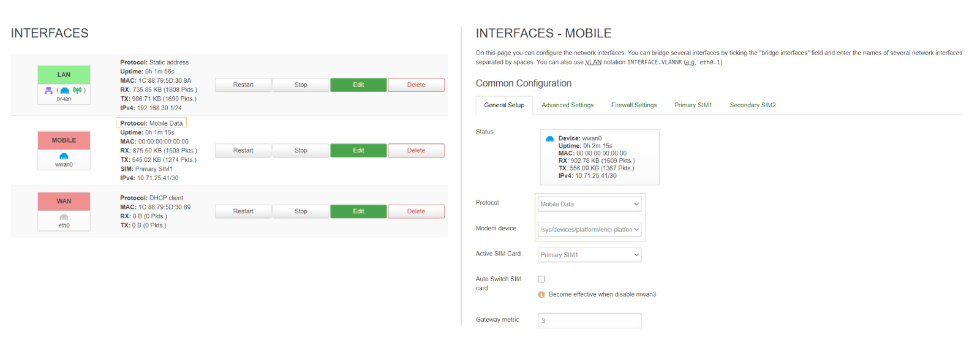The width and height of the screenshot is (980, 348).
Task: Click the purple bridge icon in LAN badge
Action: 48,90
